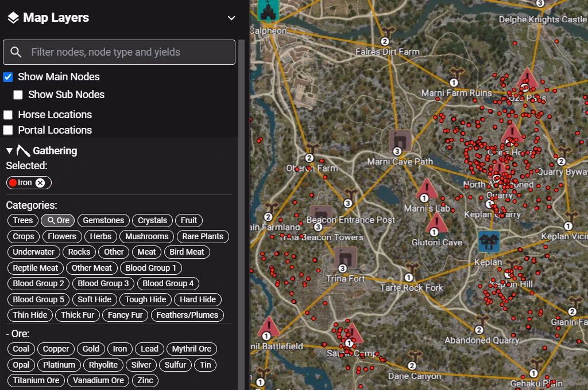Click the filter nodes search field
This screenshot has height=390, width=588.
coord(119,52)
